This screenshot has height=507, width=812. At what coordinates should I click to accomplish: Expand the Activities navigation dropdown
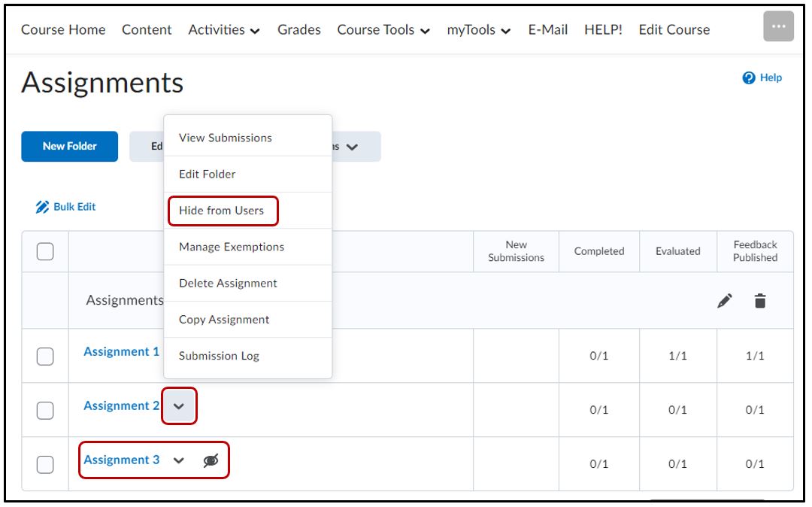click(x=224, y=30)
